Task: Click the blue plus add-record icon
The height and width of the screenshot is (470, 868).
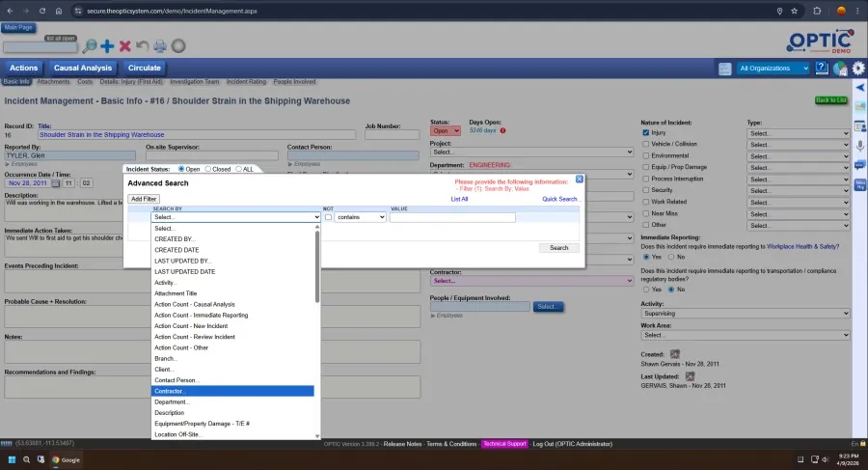Action: [x=107, y=45]
